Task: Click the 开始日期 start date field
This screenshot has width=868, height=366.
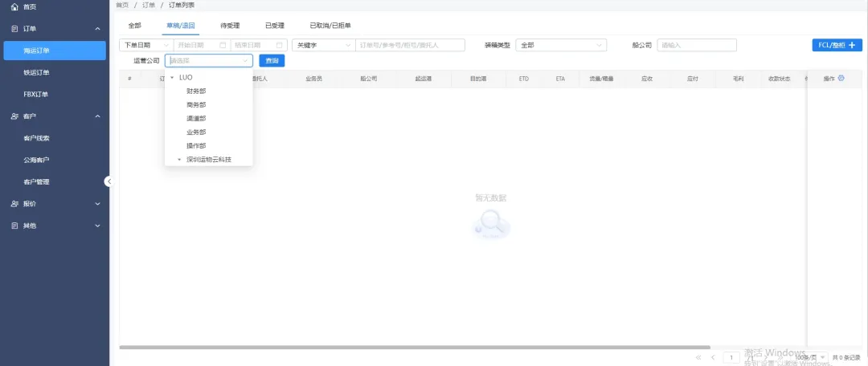Action: coord(197,45)
